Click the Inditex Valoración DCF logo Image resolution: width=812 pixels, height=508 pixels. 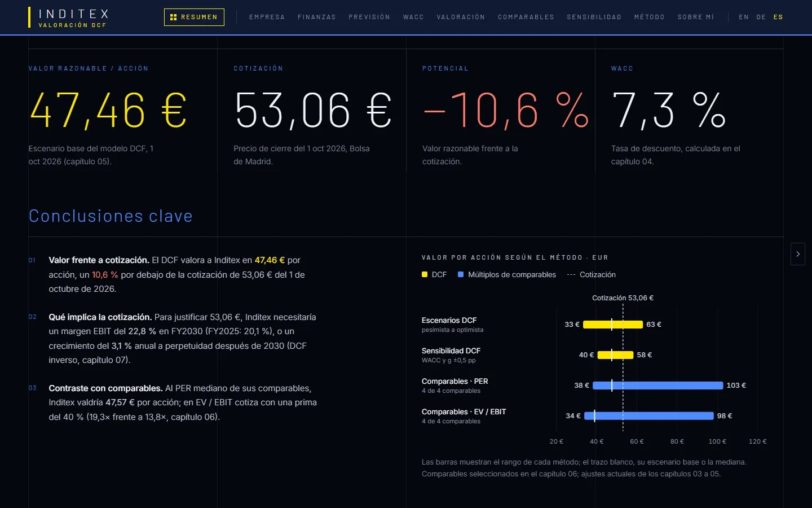tap(68, 17)
